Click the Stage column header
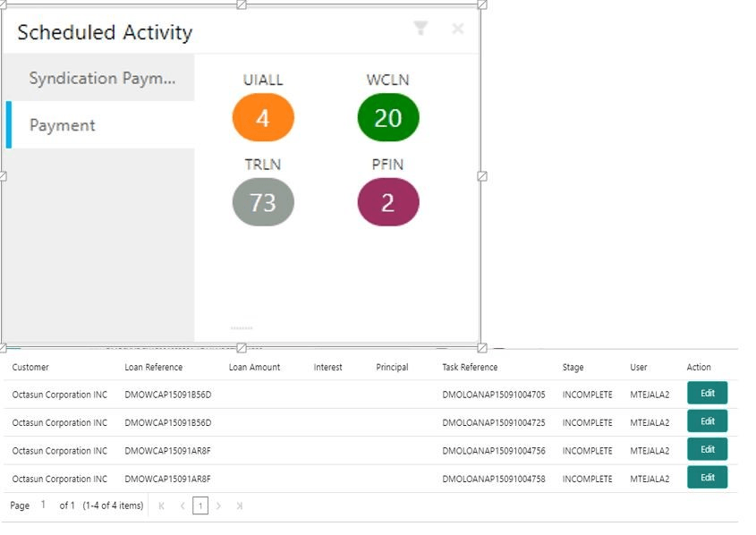 tap(573, 368)
